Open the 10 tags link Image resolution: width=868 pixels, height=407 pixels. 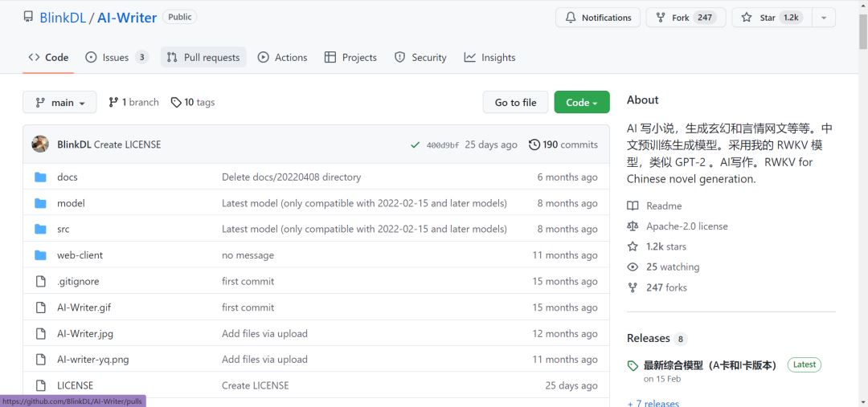[x=193, y=102]
